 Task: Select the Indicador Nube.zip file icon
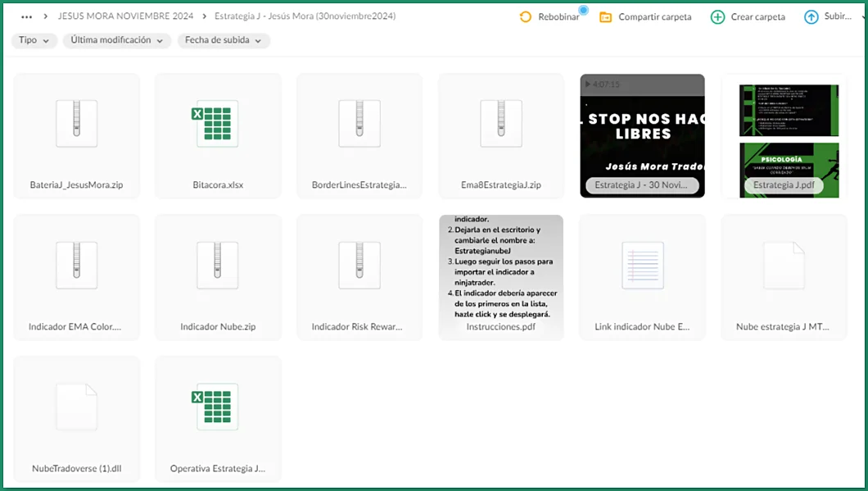tap(218, 266)
